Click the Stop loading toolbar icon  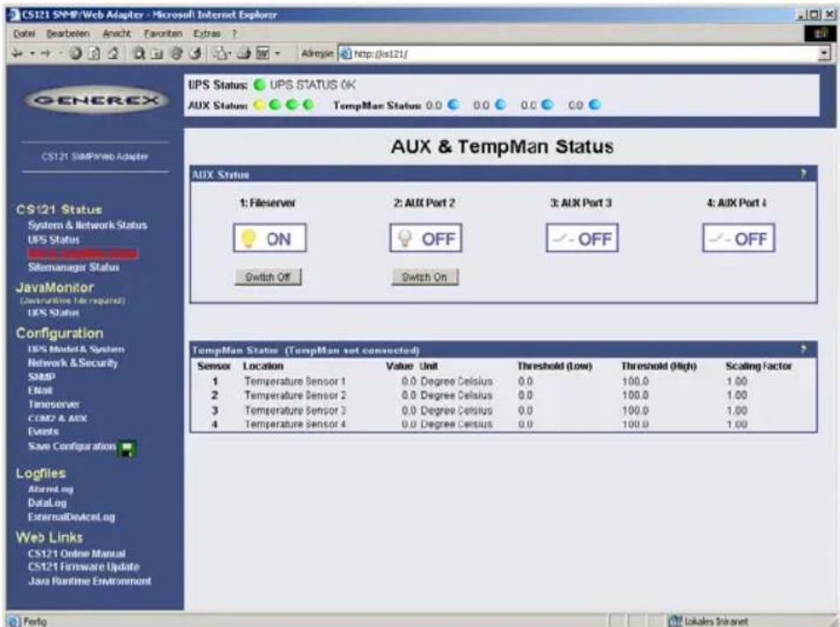(76, 54)
